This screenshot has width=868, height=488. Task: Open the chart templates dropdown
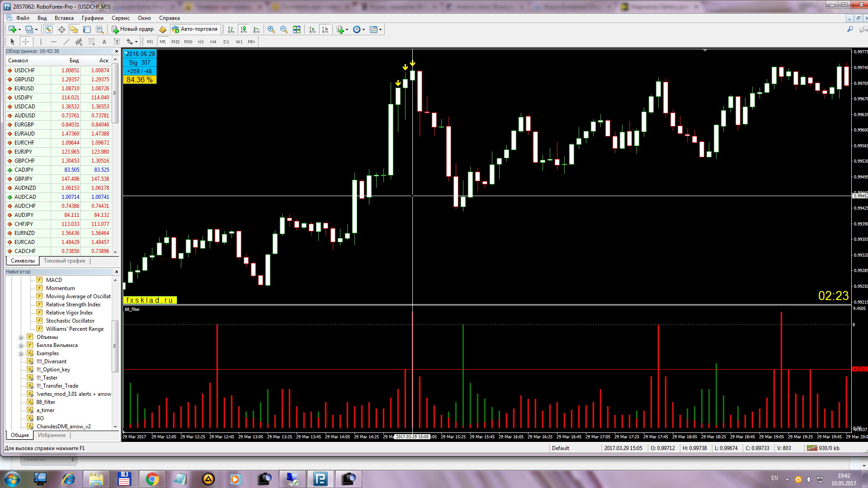point(376,29)
